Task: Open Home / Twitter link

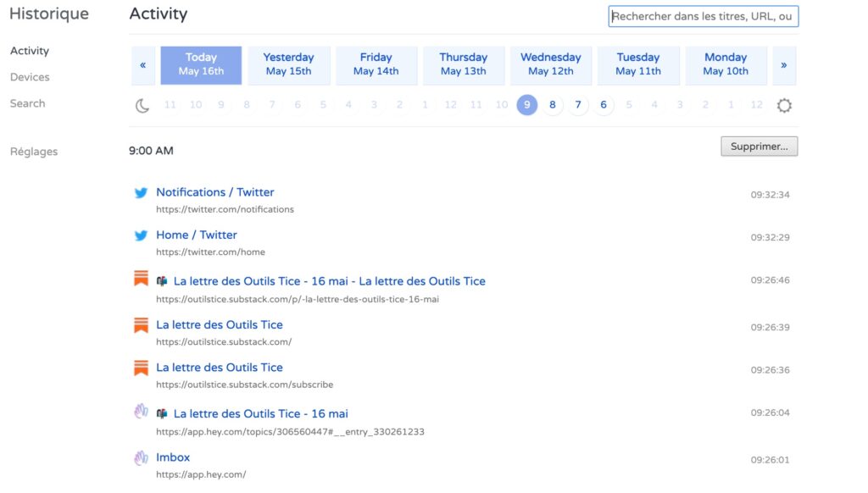Action: click(197, 235)
